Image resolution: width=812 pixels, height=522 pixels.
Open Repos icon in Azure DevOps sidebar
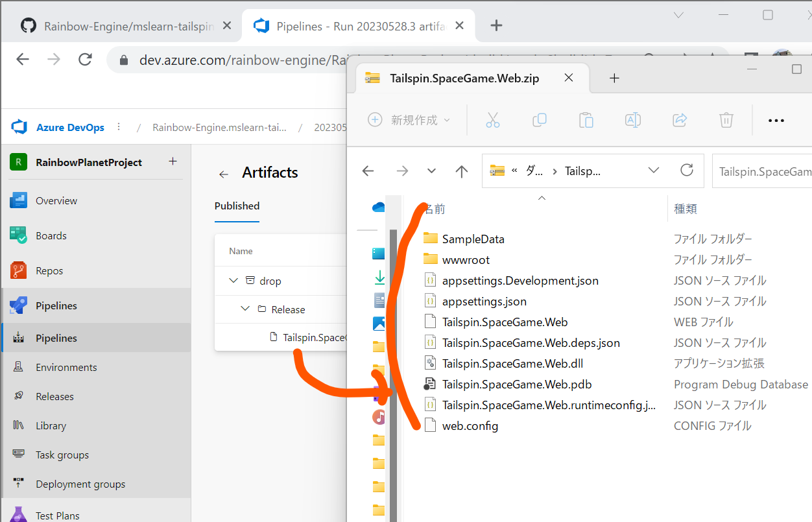coord(18,270)
